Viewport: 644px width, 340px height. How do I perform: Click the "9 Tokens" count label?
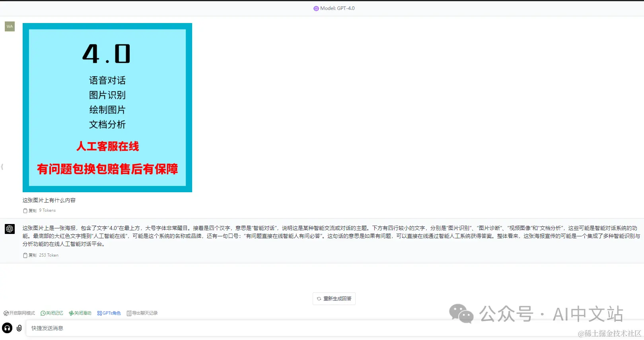pos(47,211)
